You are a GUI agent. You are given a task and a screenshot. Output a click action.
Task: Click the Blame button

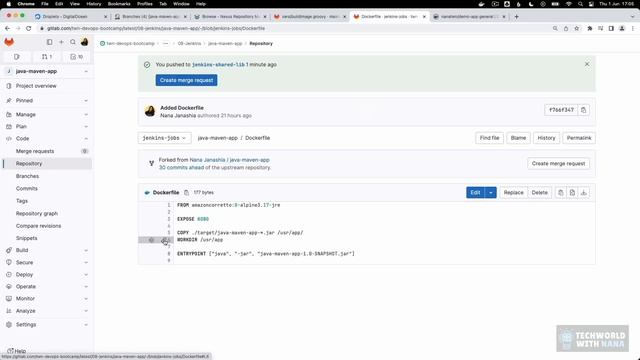[x=518, y=138]
